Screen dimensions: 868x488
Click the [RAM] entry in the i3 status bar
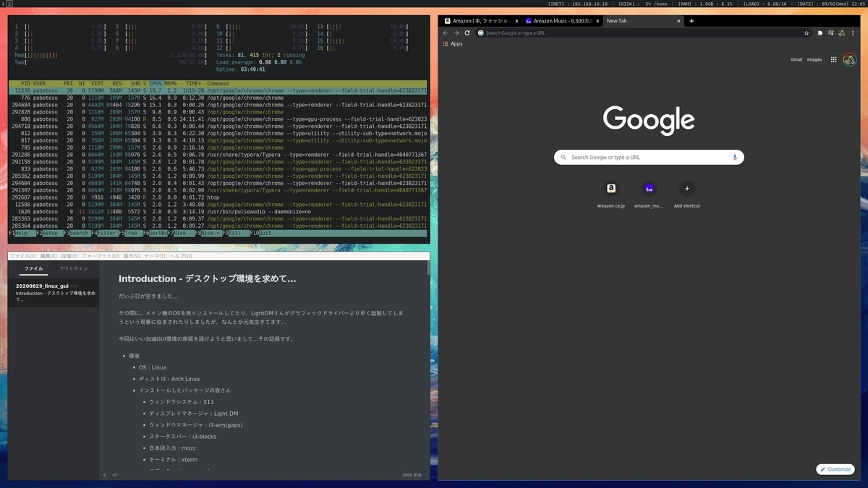tap(705, 4)
